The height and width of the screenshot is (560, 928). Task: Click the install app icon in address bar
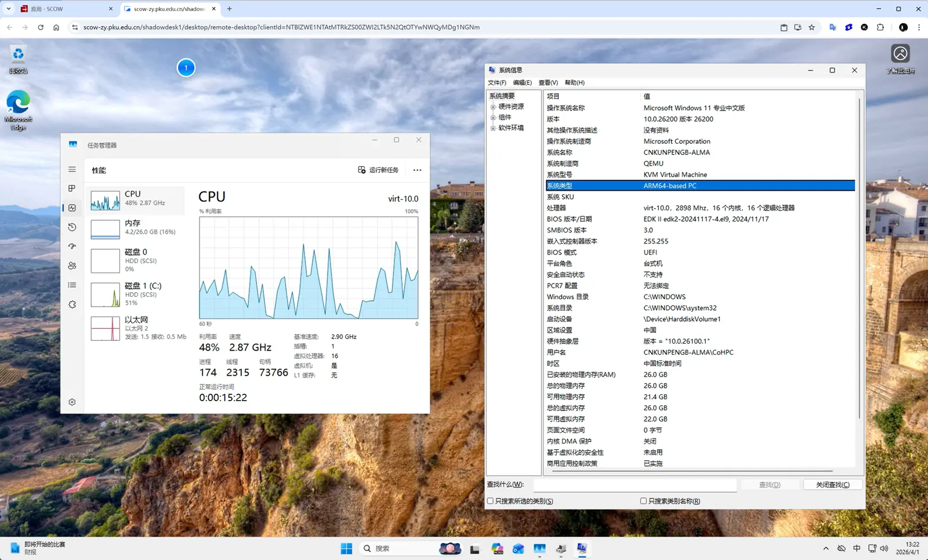click(797, 27)
